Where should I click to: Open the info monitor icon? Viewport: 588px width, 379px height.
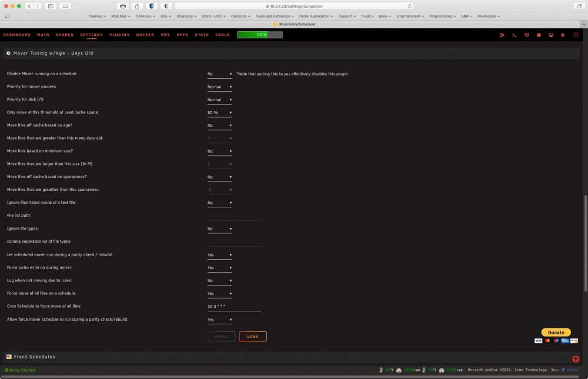coord(551,35)
